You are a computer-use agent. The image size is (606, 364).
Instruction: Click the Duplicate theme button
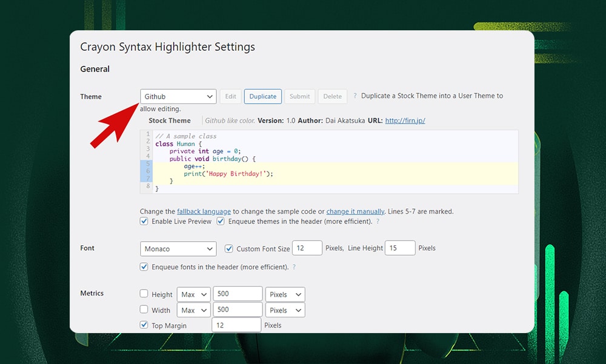tap(262, 96)
